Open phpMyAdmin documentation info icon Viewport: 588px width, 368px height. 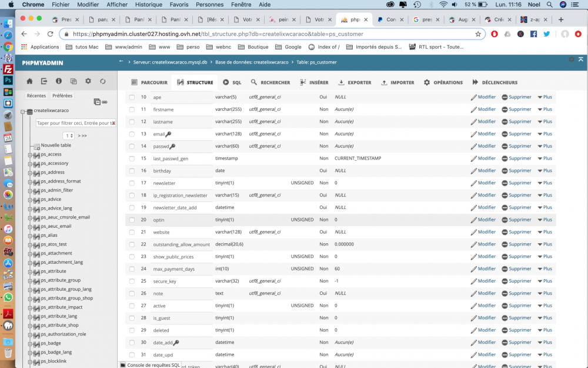pos(58,81)
